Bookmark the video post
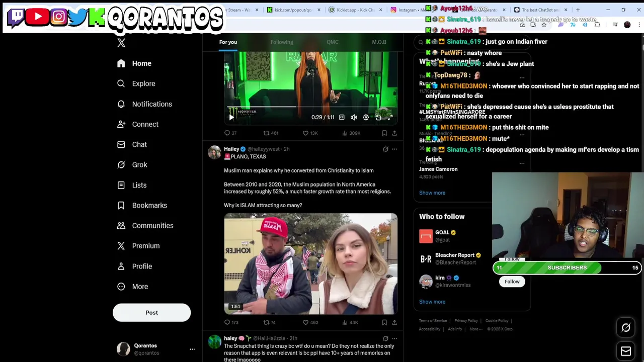This screenshot has width=644, height=362. [384, 133]
